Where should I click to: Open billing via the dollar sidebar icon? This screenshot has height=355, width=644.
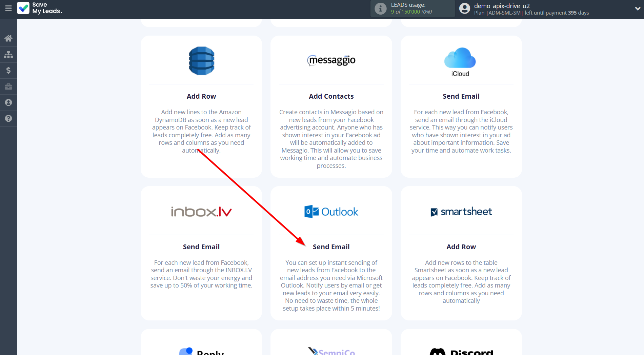tap(8, 70)
